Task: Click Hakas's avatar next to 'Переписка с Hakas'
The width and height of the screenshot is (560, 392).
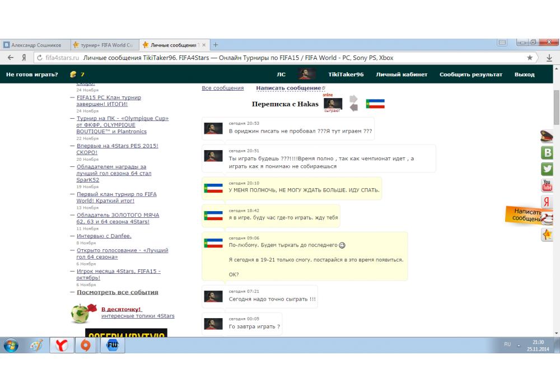Action: tap(333, 104)
